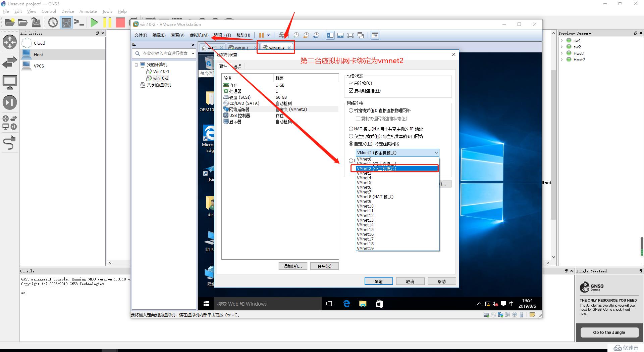
Task: Switch VMware to Unity mode icon
Action: pyautogui.click(x=361, y=35)
